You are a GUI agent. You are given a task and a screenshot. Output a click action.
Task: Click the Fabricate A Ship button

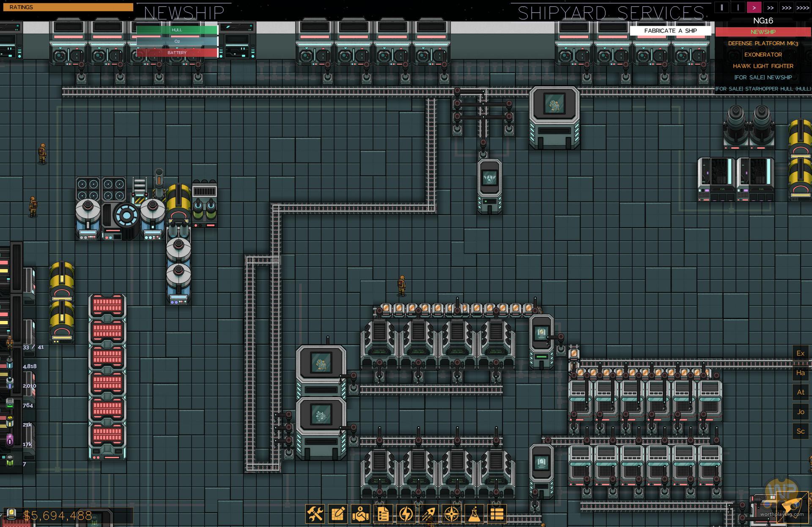pos(670,30)
